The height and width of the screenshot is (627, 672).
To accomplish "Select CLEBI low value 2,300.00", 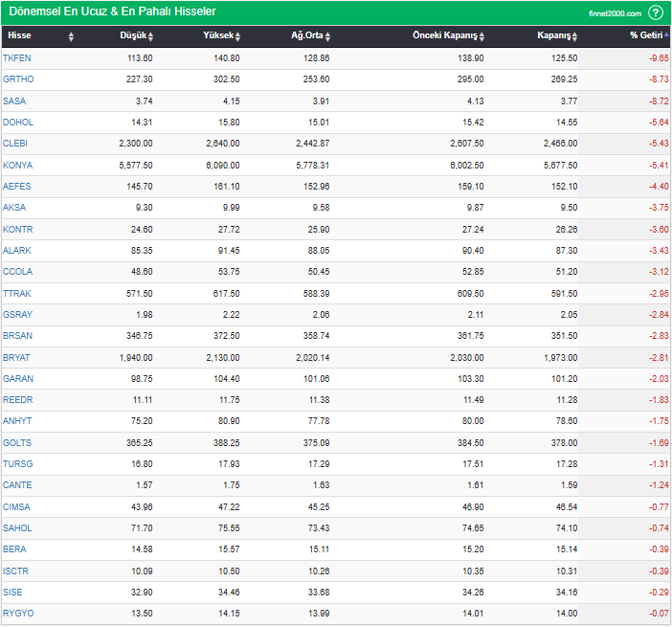I will point(136,144).
